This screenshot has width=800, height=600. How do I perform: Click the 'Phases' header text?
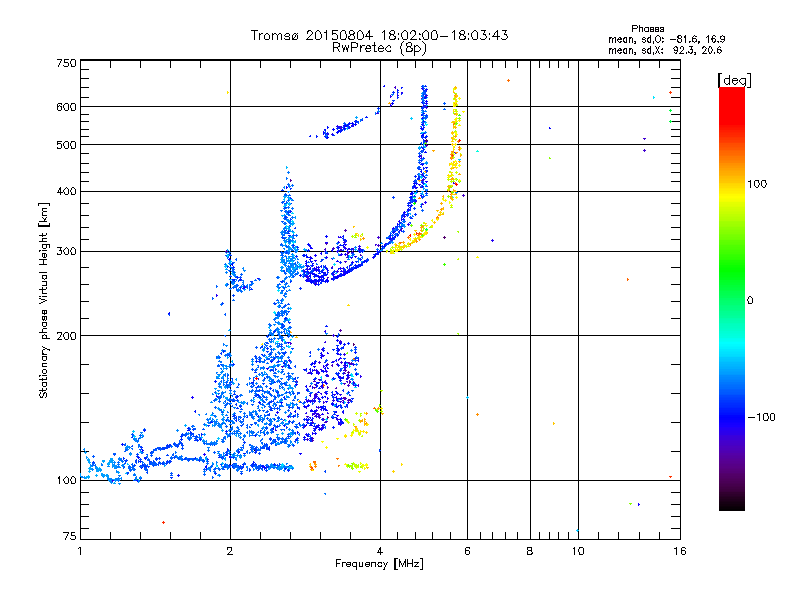[x=647, y=29]
